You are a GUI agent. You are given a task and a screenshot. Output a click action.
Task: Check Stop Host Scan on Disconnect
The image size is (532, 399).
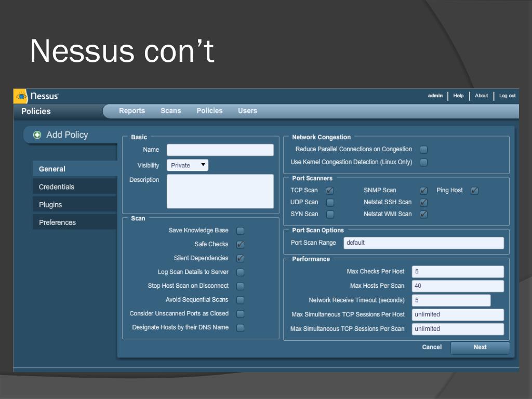click(240, 286)
